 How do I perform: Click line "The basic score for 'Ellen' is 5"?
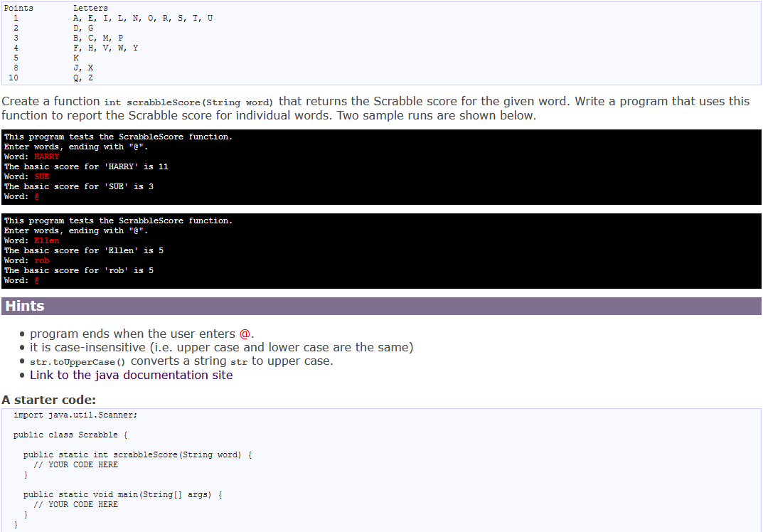(84, 250)
